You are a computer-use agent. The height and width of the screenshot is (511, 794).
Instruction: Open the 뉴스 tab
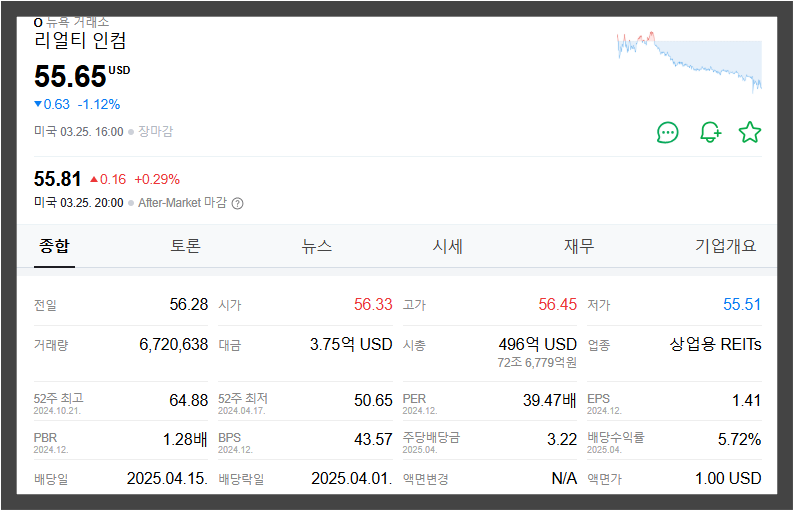tap(316, 246)
